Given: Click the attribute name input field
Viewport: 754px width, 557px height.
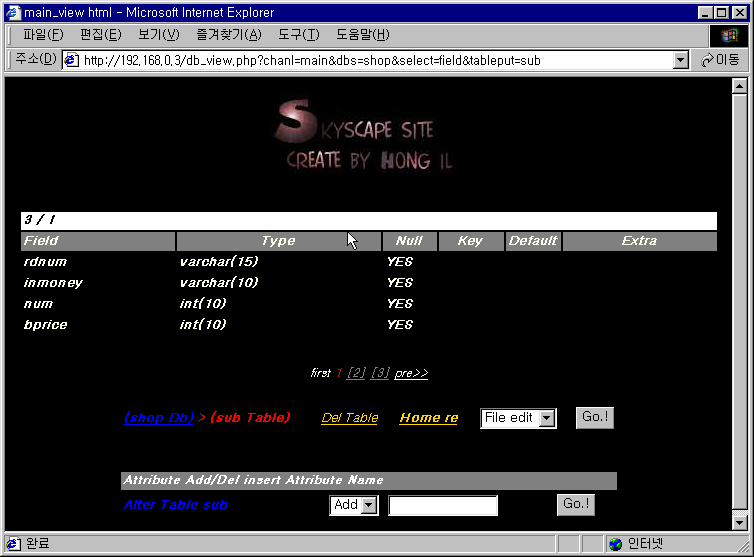Looking at the screenshot, I should point(443,506).
